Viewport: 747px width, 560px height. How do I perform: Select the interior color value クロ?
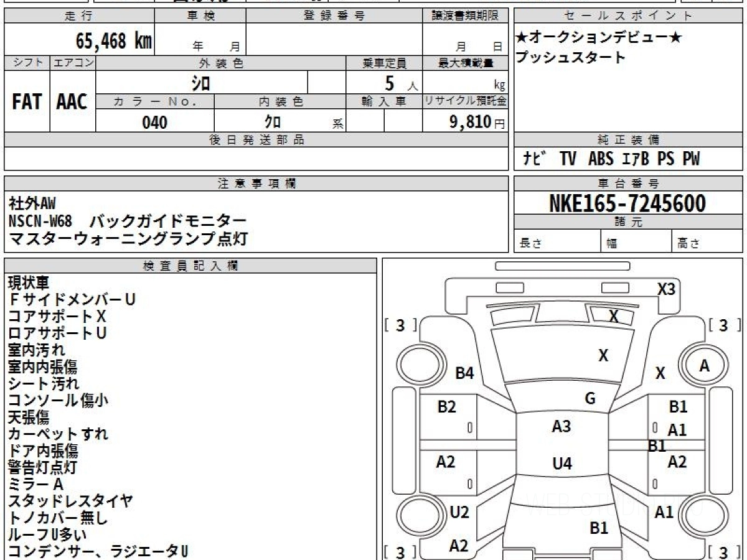point(273,123)
